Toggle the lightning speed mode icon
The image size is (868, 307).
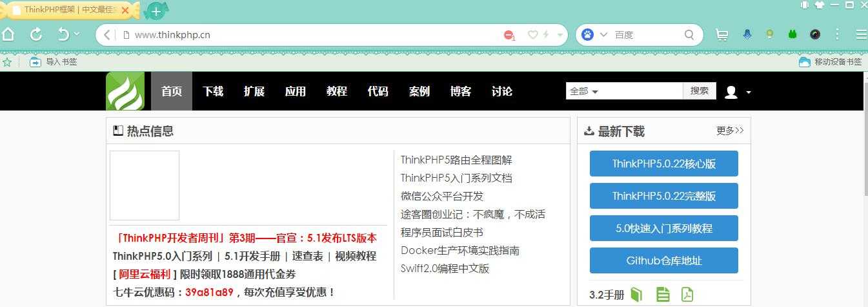click(x=546, y=35)
